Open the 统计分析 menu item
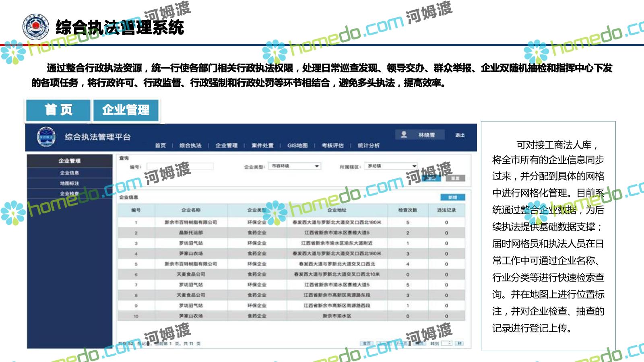Viewport: 644px width, 362px height. point(369,146)
